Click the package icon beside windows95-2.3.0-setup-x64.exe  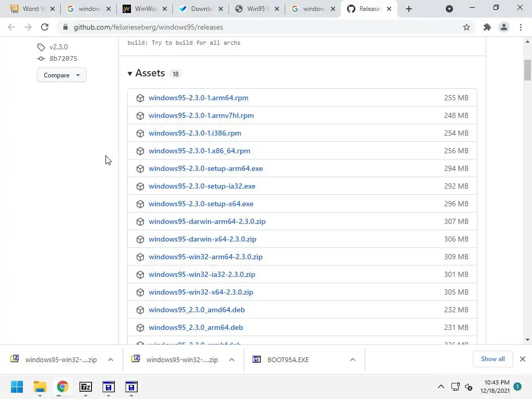point(140,204)
